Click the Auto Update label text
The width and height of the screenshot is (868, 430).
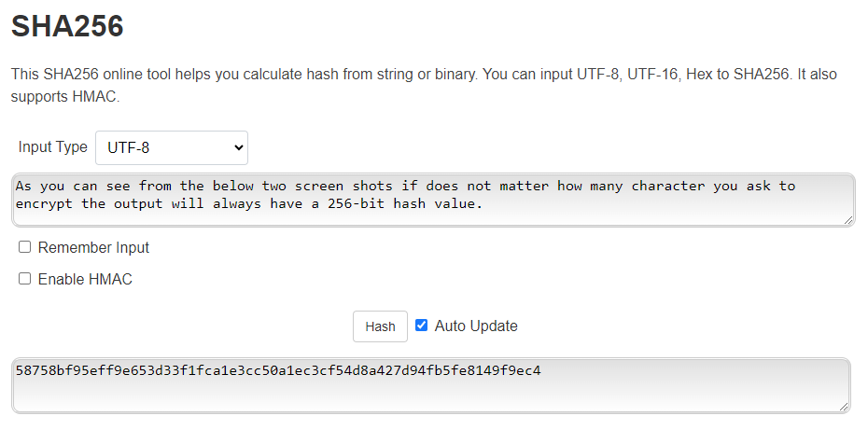pos(476,326)
